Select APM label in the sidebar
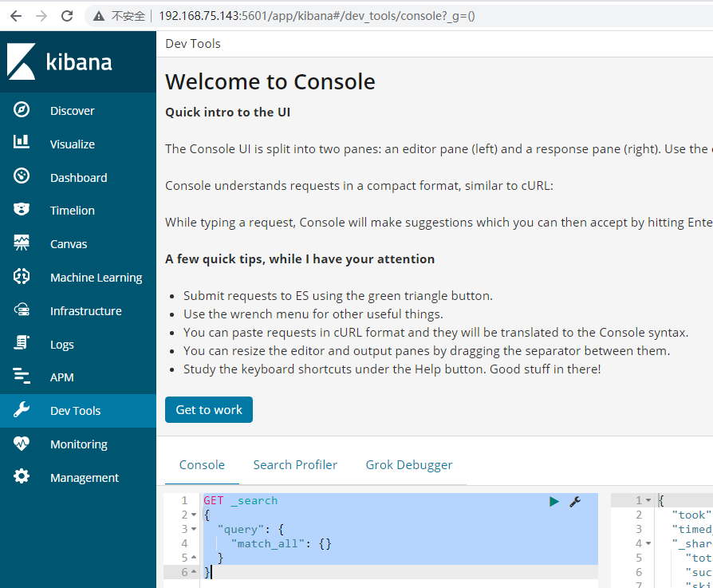Screen dimensions: 713x588 [62, 377]
